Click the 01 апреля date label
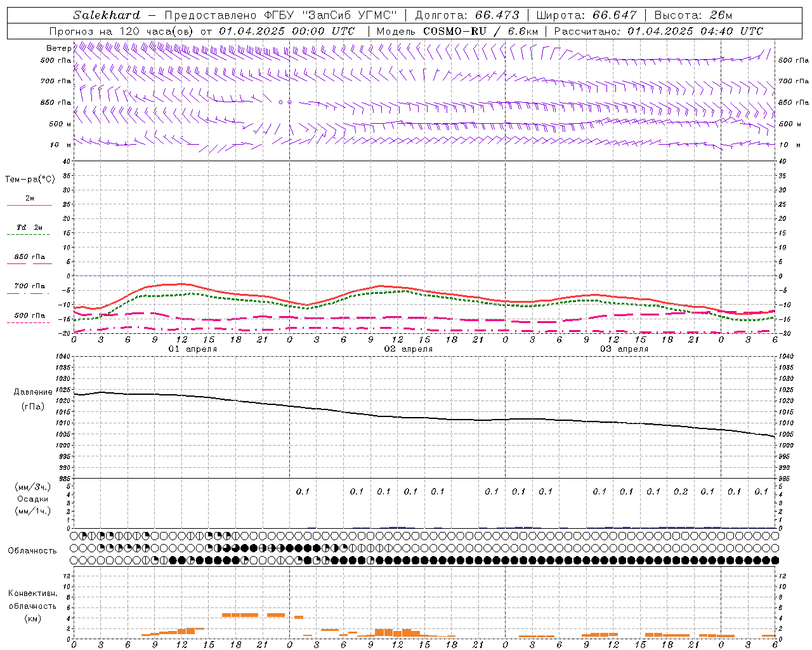 (x=193, y=349)
